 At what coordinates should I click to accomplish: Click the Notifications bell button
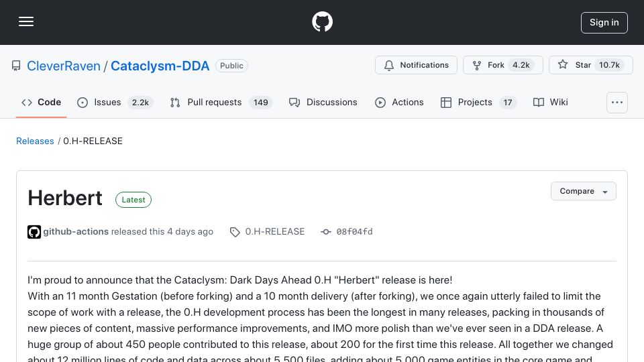point(416,65)
